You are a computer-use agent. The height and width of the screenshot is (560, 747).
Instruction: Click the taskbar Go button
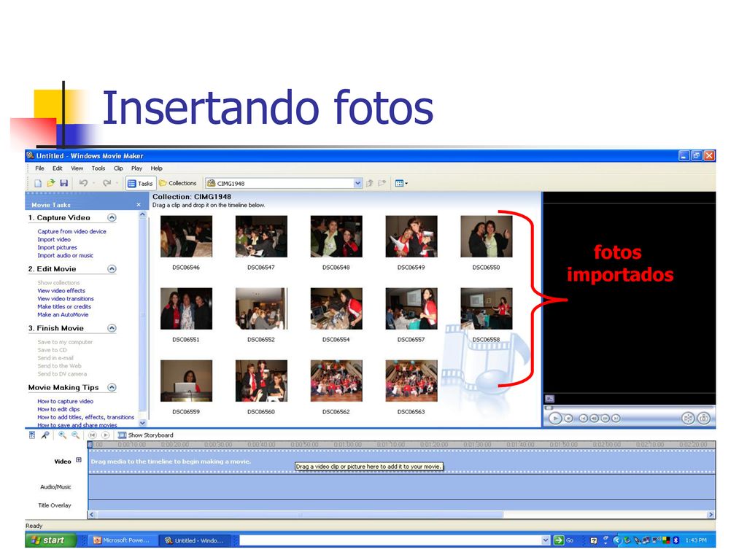pos(564,540)
